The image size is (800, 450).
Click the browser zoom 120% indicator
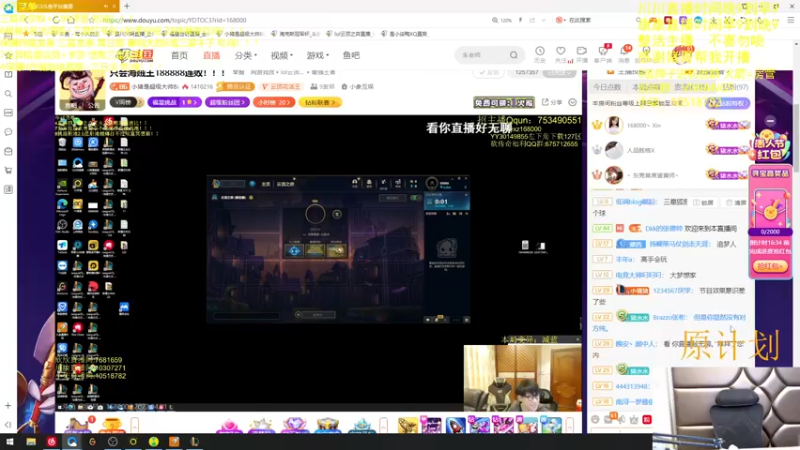[x=502, y=20]
